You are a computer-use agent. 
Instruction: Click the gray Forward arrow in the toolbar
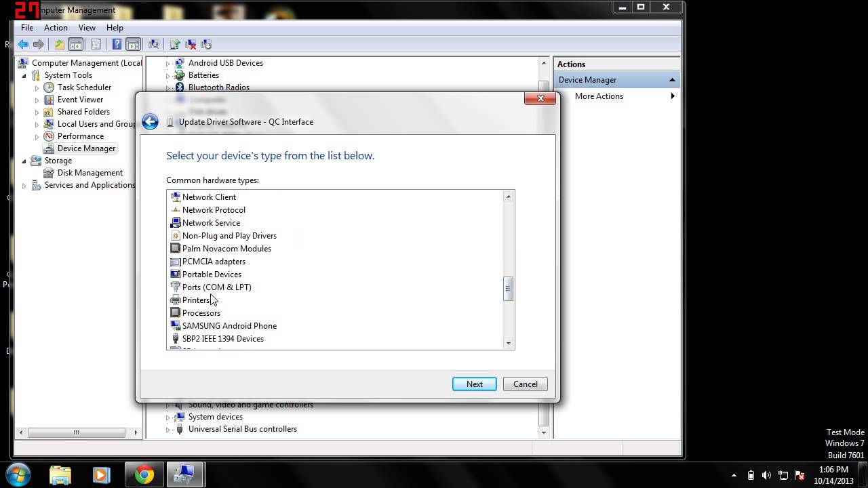click(39, 44)
